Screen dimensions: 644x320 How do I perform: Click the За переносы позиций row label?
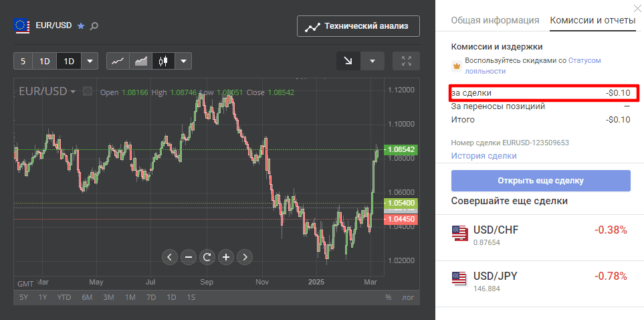coord(498,106)
